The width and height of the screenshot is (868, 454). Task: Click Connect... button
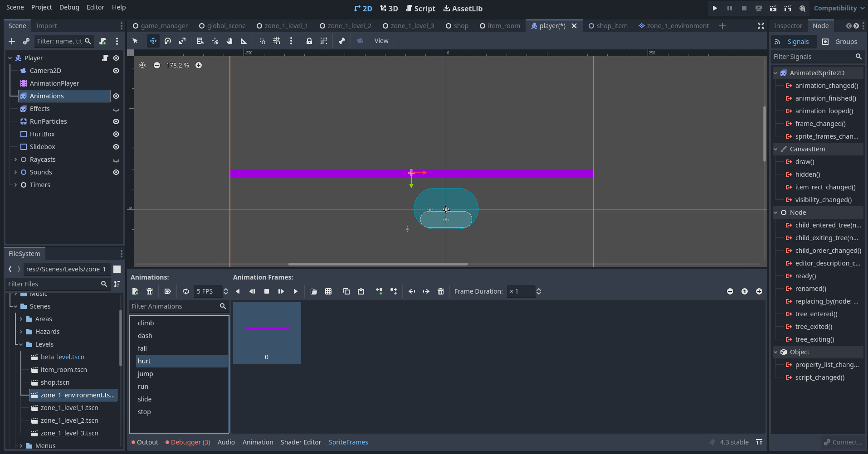click(x=843, y=442)
